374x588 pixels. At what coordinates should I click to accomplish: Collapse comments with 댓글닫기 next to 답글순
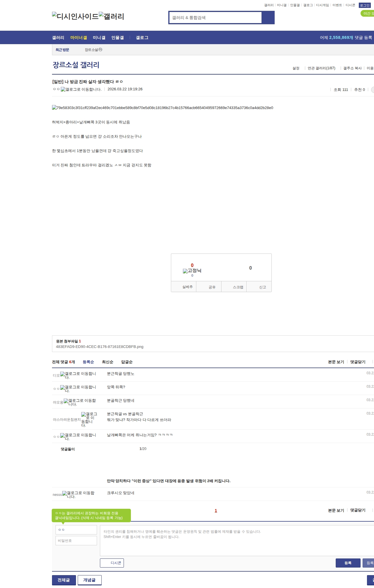click(358, 362)
